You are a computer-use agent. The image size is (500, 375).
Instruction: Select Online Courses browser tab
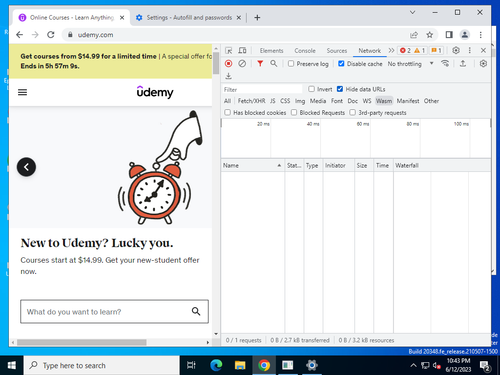point(72,18)
